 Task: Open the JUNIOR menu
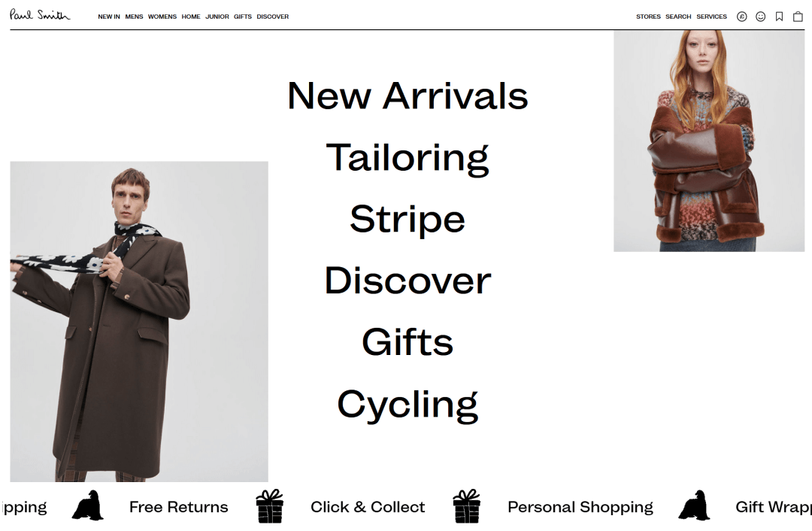pos(217,17)
